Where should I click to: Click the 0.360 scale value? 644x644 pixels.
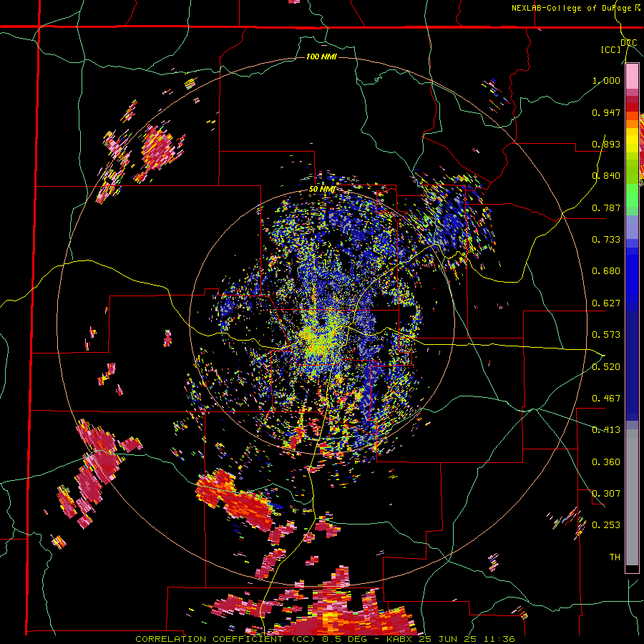tap(606, 462)
